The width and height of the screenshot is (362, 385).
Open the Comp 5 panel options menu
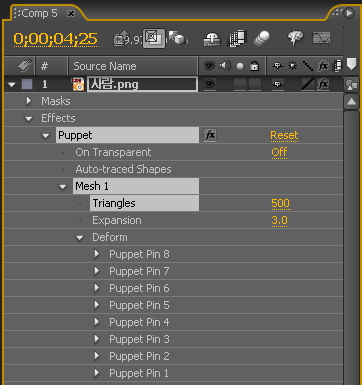pyautogui.click(x=349, y=13)
